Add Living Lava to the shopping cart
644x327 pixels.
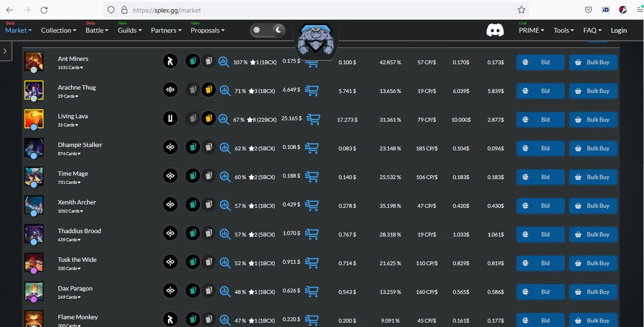[x=314, y=120]
